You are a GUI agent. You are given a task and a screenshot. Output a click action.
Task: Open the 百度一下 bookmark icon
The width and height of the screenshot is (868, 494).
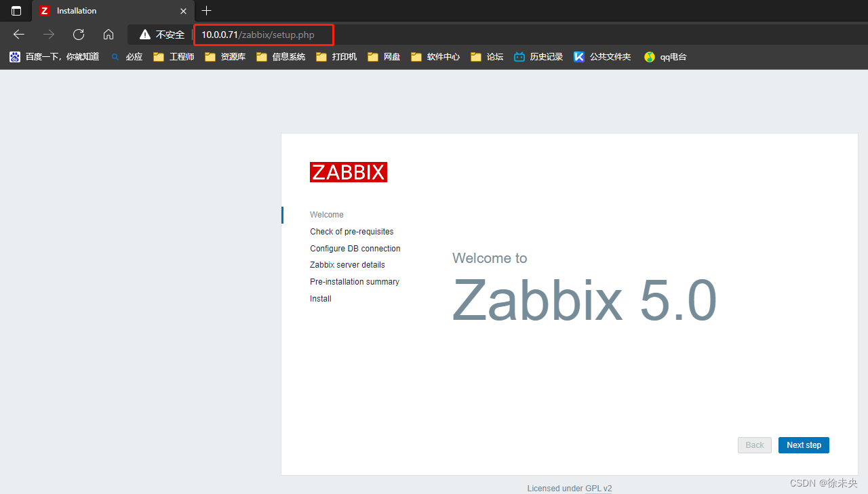[15, 56]
